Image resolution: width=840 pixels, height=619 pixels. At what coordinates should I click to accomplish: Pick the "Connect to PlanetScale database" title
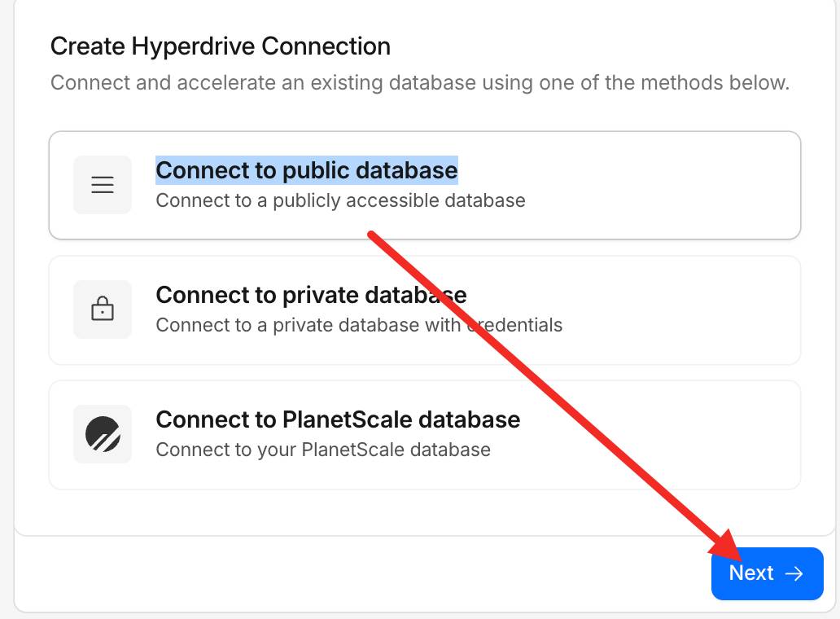(x=338, y=419)
